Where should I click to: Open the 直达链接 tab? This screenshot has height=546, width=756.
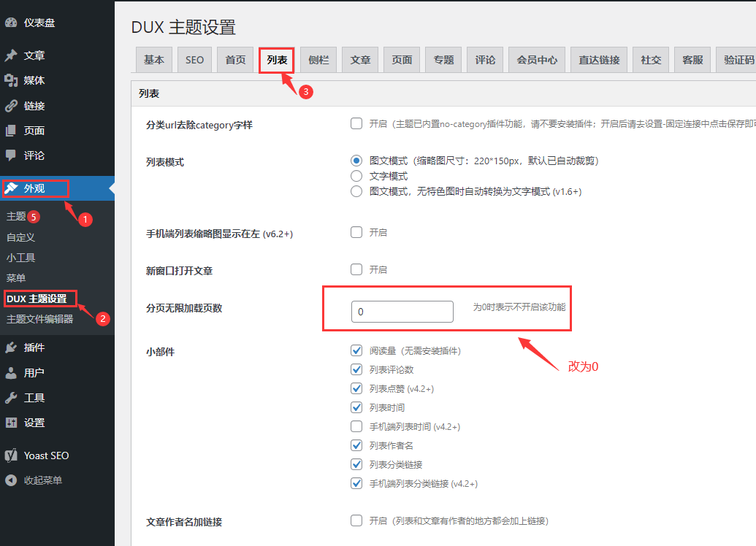click(x=599, y=60)
